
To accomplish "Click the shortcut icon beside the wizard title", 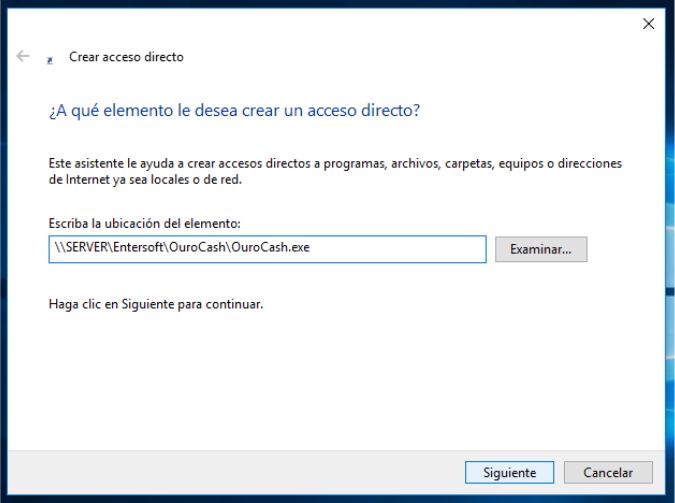I will point(50,60).
